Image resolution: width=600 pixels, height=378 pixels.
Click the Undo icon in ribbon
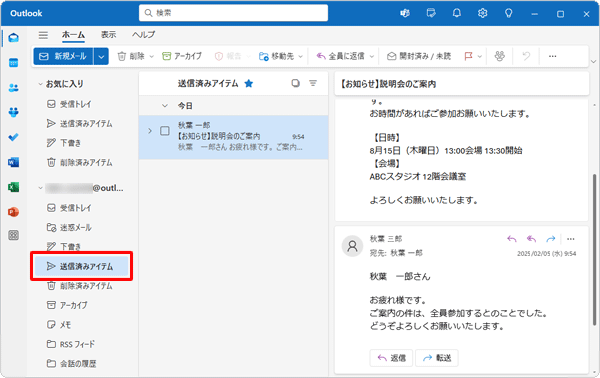pos(527,56)
